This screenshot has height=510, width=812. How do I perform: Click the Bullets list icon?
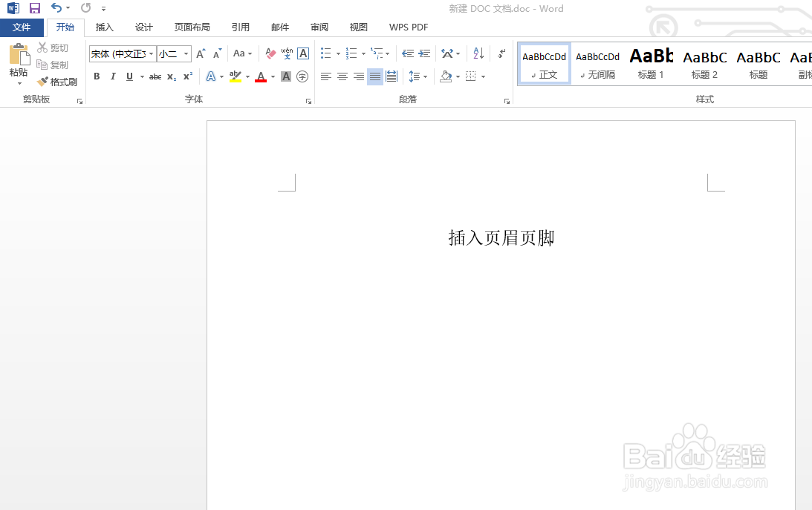pyautogui.click(x=325, y=53)
